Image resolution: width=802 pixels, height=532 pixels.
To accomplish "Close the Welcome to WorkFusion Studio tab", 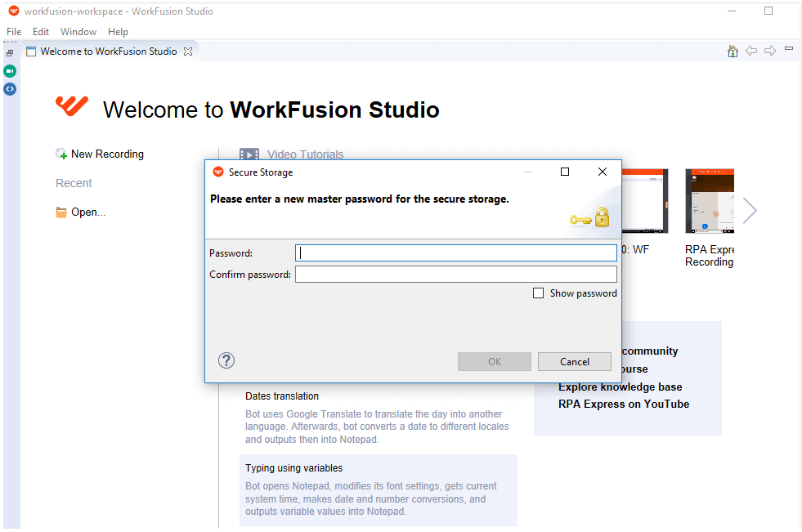I will click(188, 51).
